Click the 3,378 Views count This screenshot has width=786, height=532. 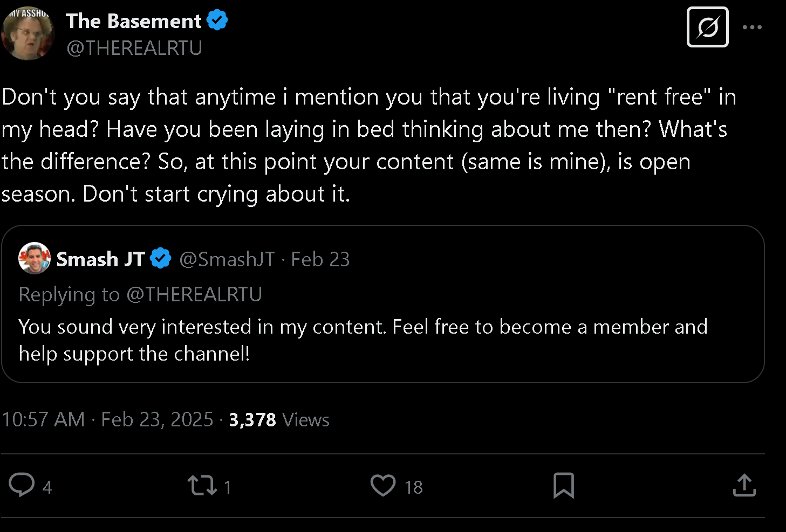coord(279,419)
